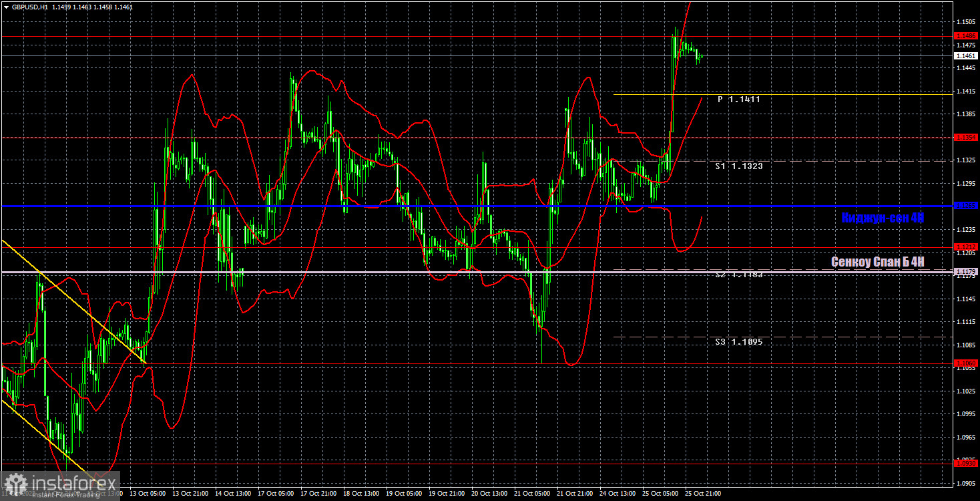Click the current price tag 1.1461
The image size is (980, 501).
[x=966, y=56]
